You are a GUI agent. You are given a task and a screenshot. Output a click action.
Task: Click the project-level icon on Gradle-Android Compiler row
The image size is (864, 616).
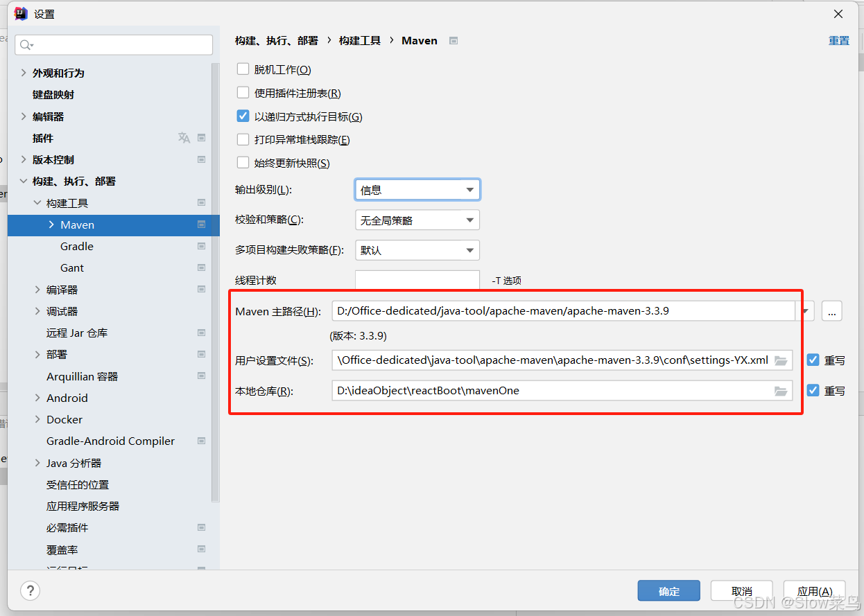(201, 441)
